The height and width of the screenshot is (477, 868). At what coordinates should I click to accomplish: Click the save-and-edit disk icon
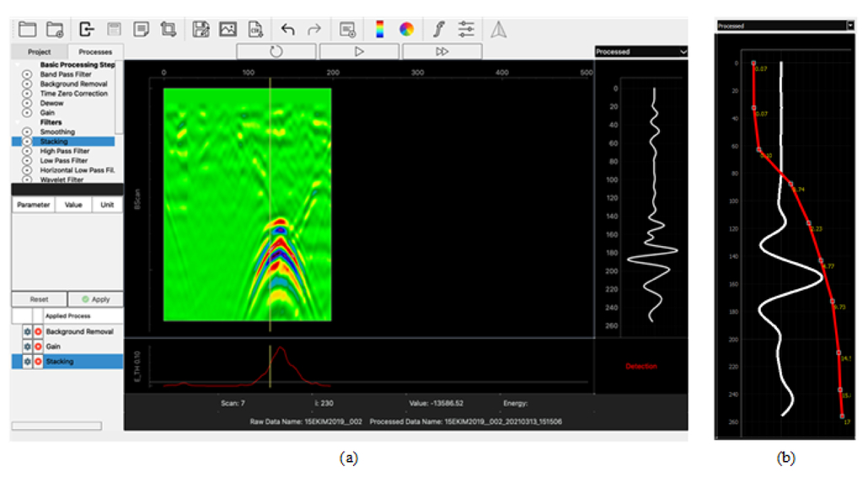pos(201,29)
